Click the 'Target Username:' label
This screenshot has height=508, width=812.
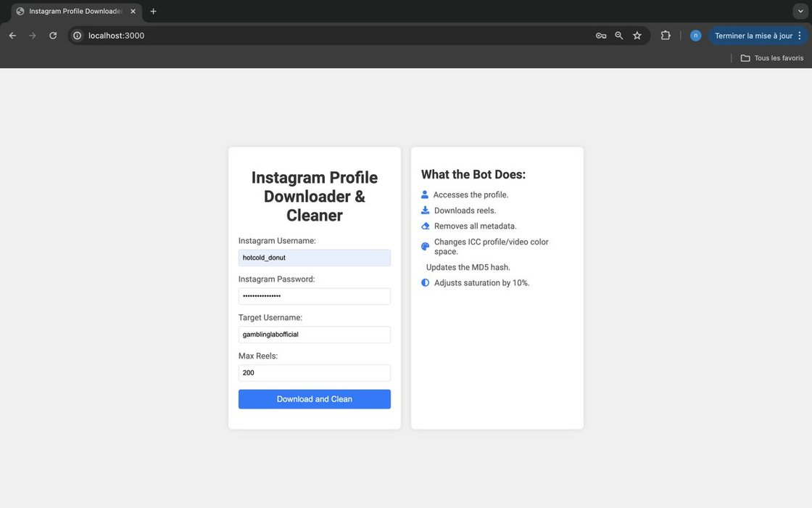(270, 318)
